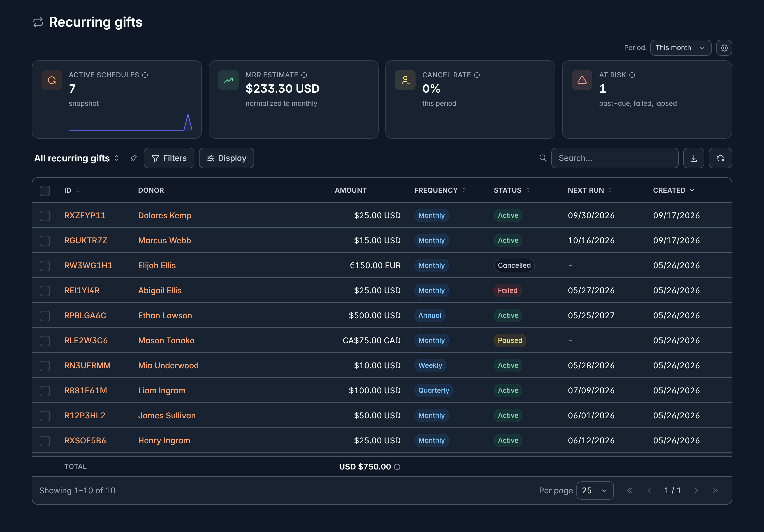The height and width of the screenshot is (532, 764).
Task: Open recurring gift R881F61M
Action: click(x=85, y=390)
